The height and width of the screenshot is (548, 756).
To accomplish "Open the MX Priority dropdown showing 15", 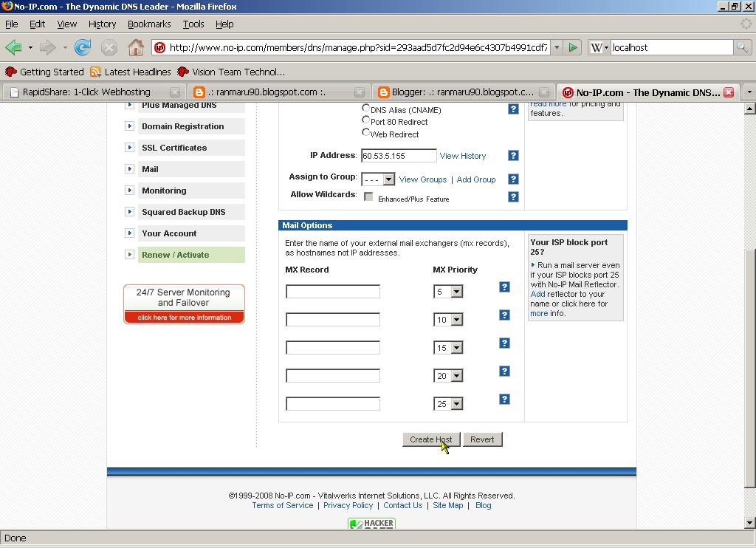I will (448, 347).
